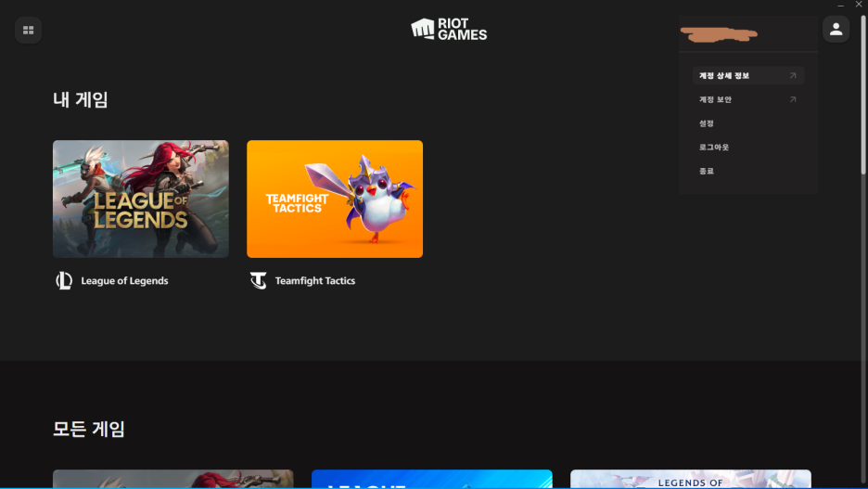Open Teamfight Tactics game card image
The width and height of the screenshot is (868, 489).
pos(335,199)
